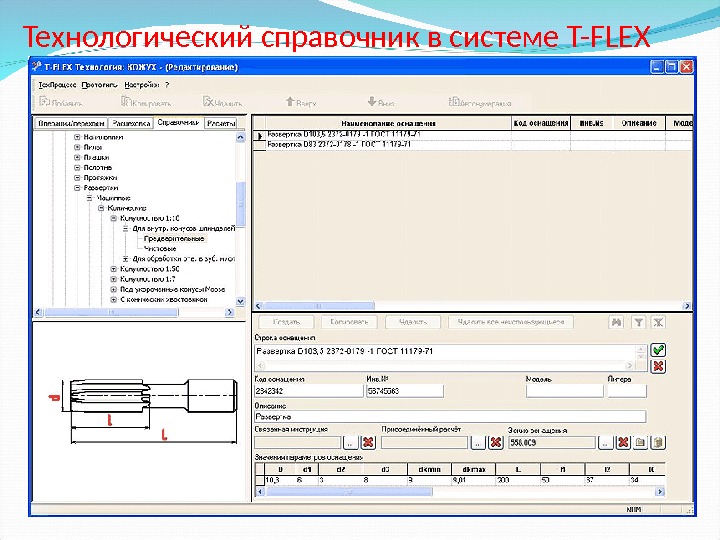
Task: Click the Код оснащения field with 2342342
Action: point(309,391)
